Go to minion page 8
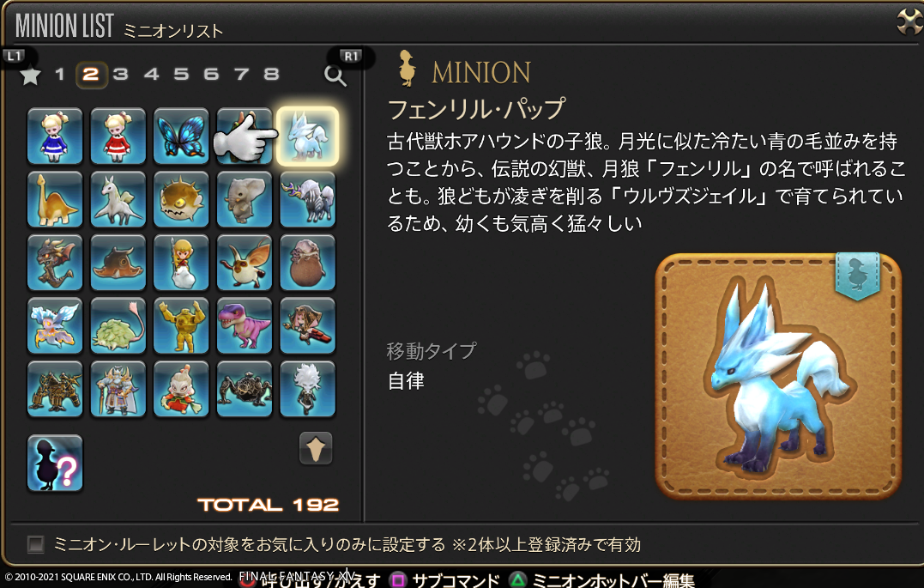 271,75
